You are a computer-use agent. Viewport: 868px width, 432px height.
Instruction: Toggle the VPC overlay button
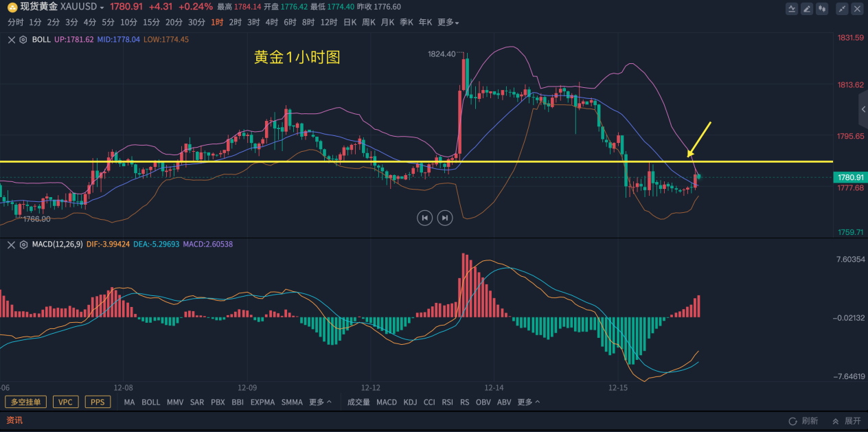tap(65, 402)
